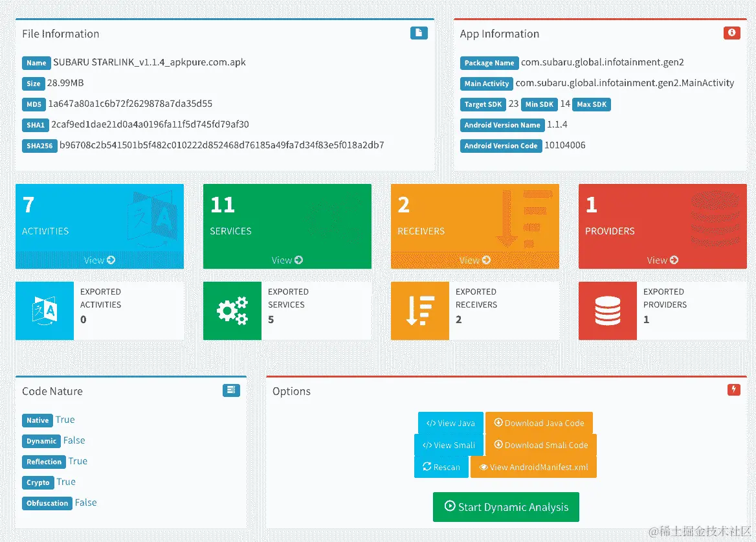756x542 pixels.
Task: Click the SHA256 label badge
Action: coord(39,146)
